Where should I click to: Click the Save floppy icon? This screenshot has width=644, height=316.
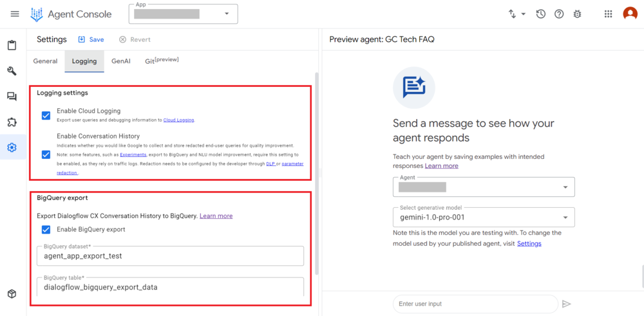(x=82, y=39)
